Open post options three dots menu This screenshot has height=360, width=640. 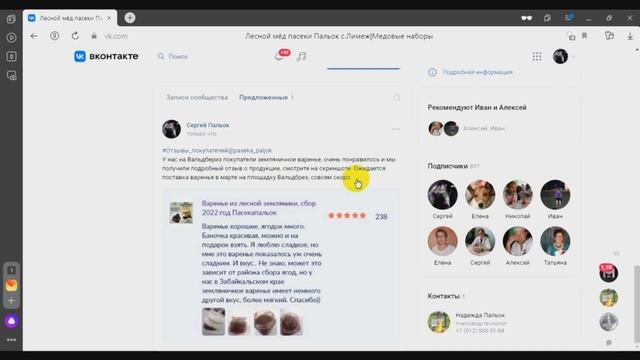point(396,129)
